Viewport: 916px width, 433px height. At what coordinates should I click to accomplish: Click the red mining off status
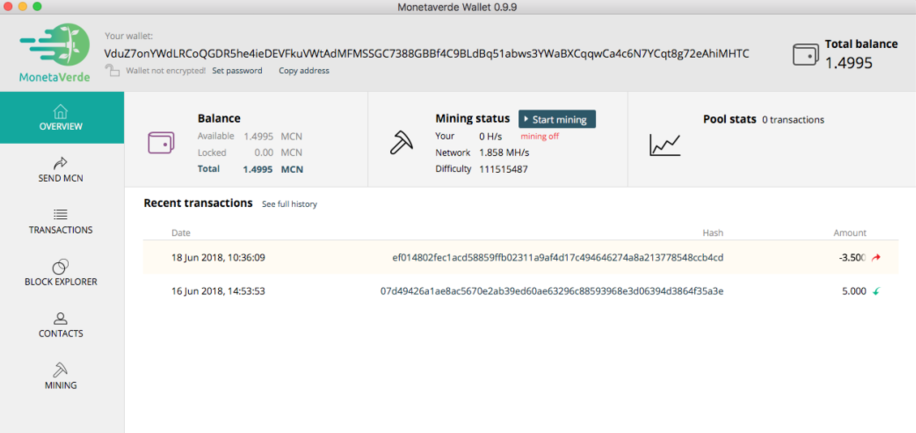coord(540,136)
